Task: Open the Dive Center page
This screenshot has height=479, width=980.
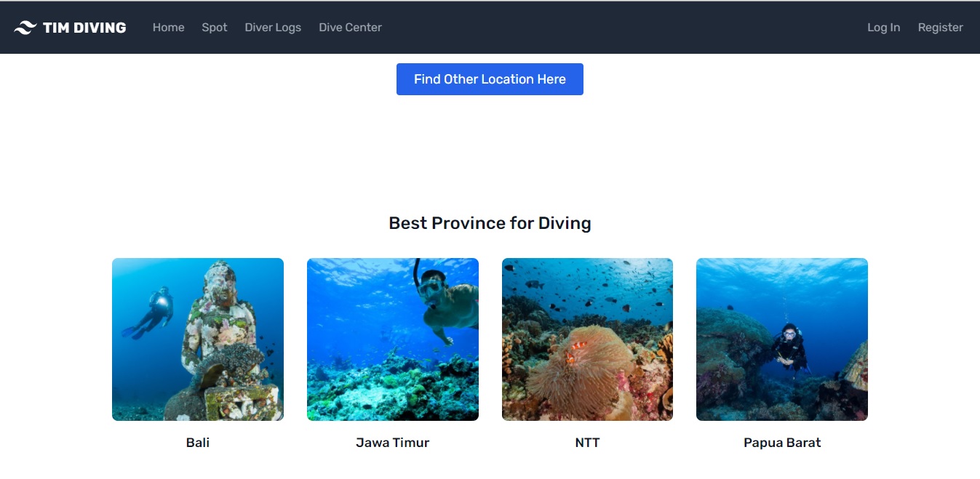Action: coord(350,28)
